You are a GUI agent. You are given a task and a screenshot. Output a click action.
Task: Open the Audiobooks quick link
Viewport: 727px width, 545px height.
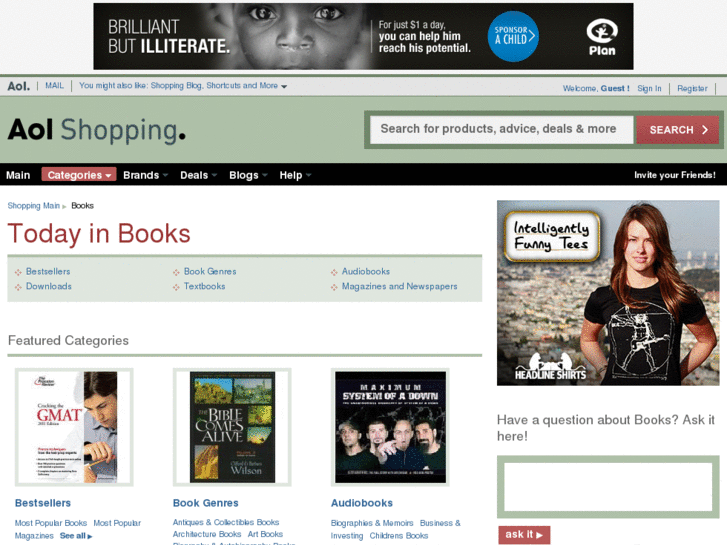tap(366, 271)
